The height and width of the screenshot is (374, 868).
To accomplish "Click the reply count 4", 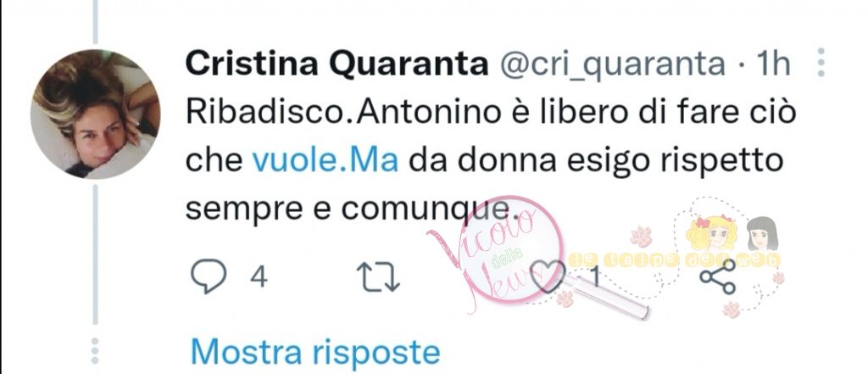I will (259, 276).
